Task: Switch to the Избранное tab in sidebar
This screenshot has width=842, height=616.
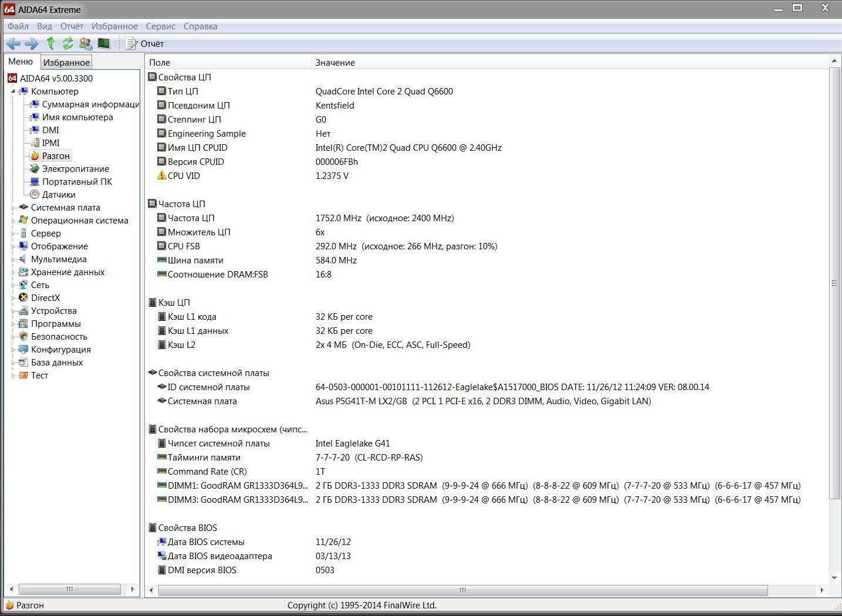Action: pyautogui.click(x=66, y=62)
